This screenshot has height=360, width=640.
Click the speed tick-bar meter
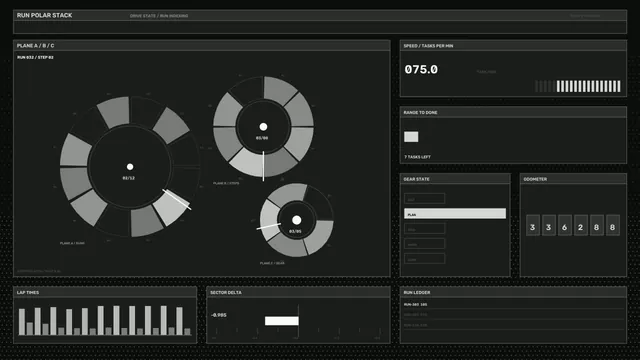pos(578,86)
